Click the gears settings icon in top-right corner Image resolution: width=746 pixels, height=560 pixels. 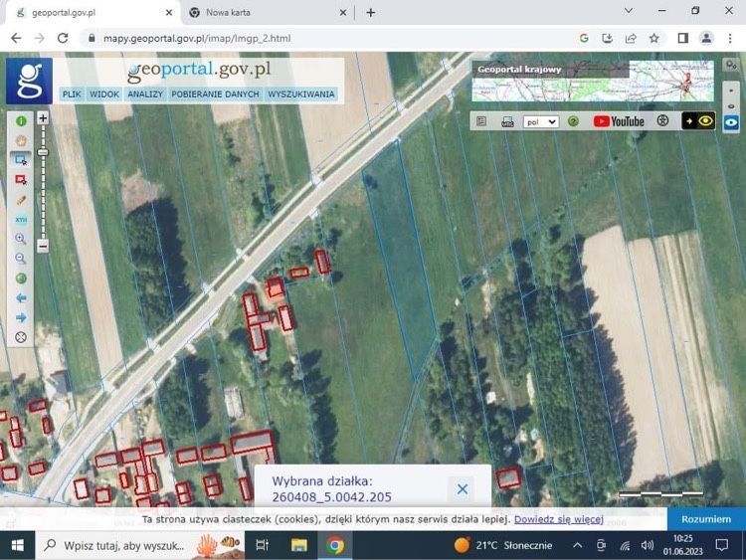731,65
